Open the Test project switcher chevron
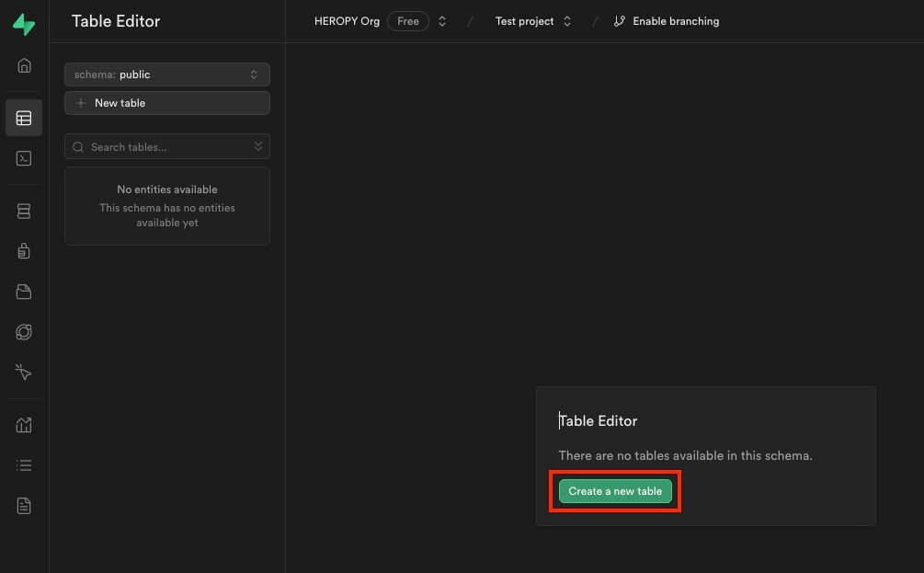 pos(567,20)
